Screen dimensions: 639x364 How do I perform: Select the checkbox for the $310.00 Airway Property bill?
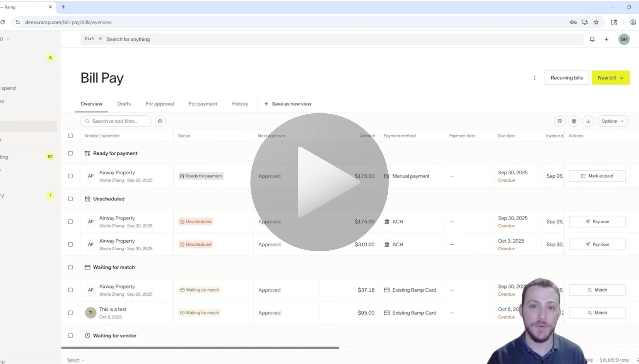[x=70, y=244]
